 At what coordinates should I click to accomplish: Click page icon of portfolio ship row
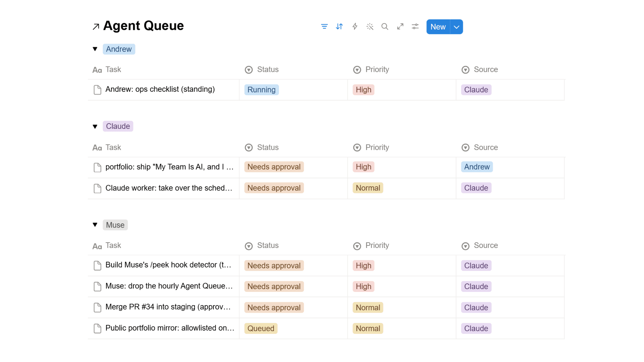pos(97,167)
